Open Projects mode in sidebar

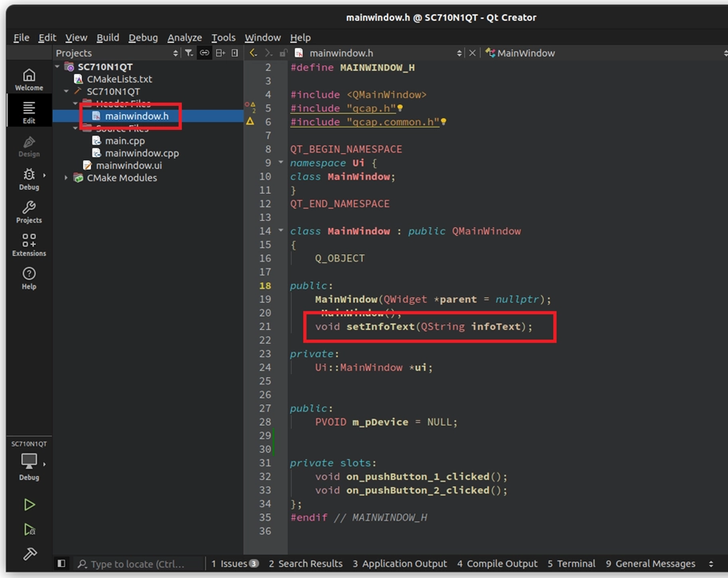coord(29,212)
